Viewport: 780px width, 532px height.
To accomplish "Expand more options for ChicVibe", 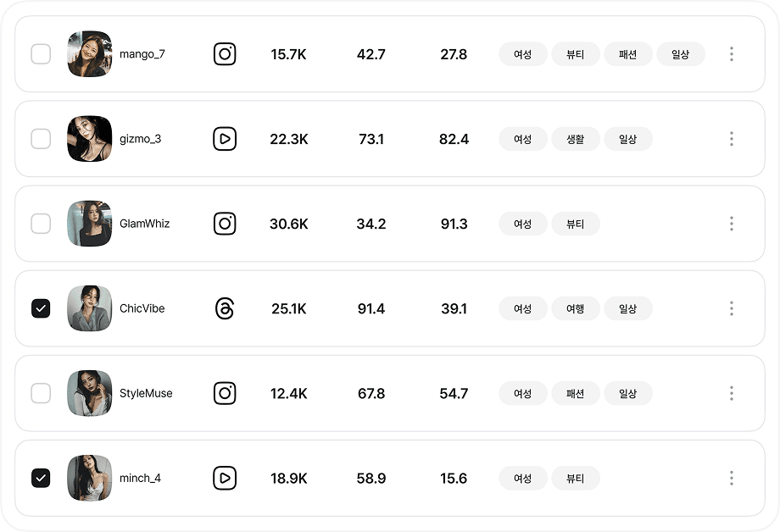I will [x=731, y=308].
